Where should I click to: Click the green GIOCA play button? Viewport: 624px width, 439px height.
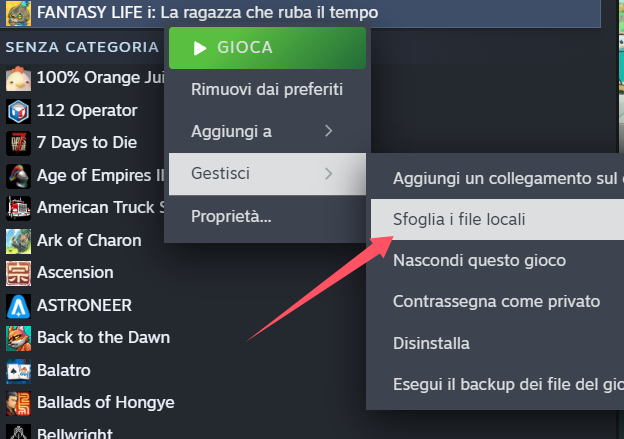267,48
